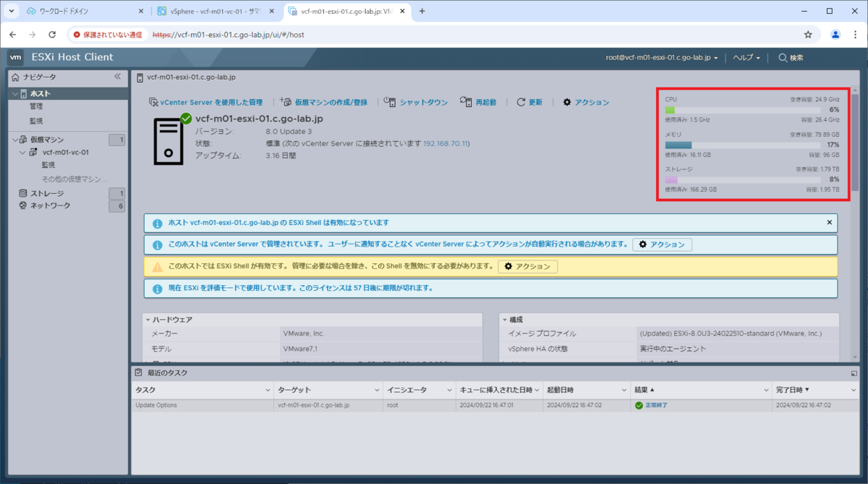Collapse the vcf-m01-vc-01 tree arrow
Viewport: 868px width, 484px height.
23,153
